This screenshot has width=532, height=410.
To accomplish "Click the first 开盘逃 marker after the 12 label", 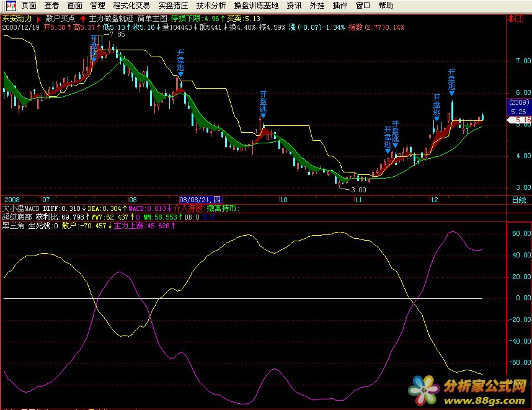I will click(x=437, y=107).
